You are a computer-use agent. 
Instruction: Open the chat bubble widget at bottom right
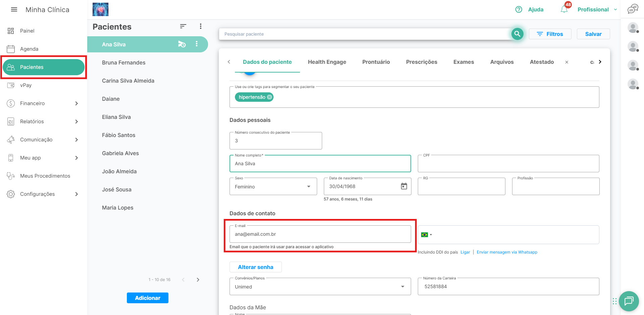click(x=629, y=301)
